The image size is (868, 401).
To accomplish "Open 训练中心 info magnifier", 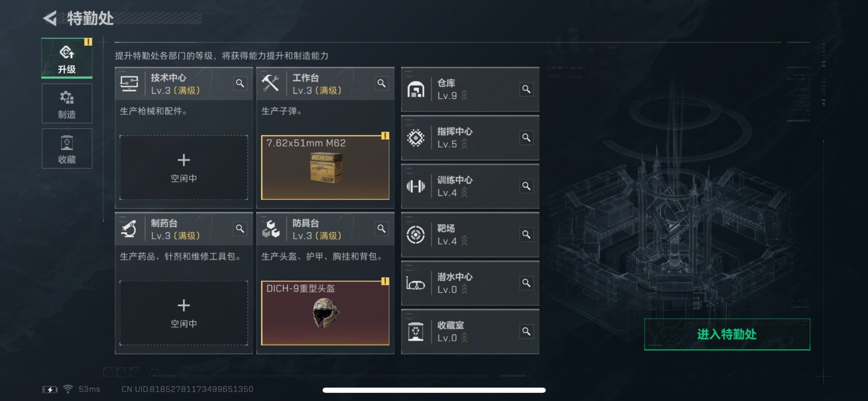I will [x=526, y=186].
